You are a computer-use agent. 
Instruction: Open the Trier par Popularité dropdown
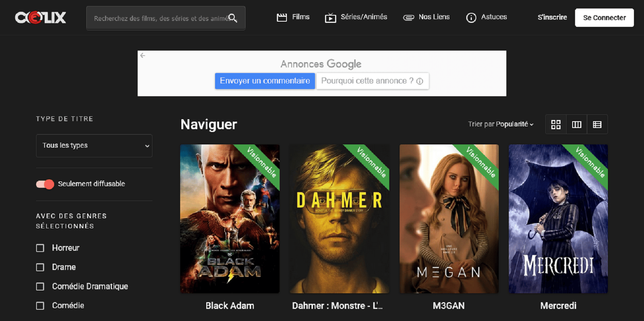tap(501, 124)
